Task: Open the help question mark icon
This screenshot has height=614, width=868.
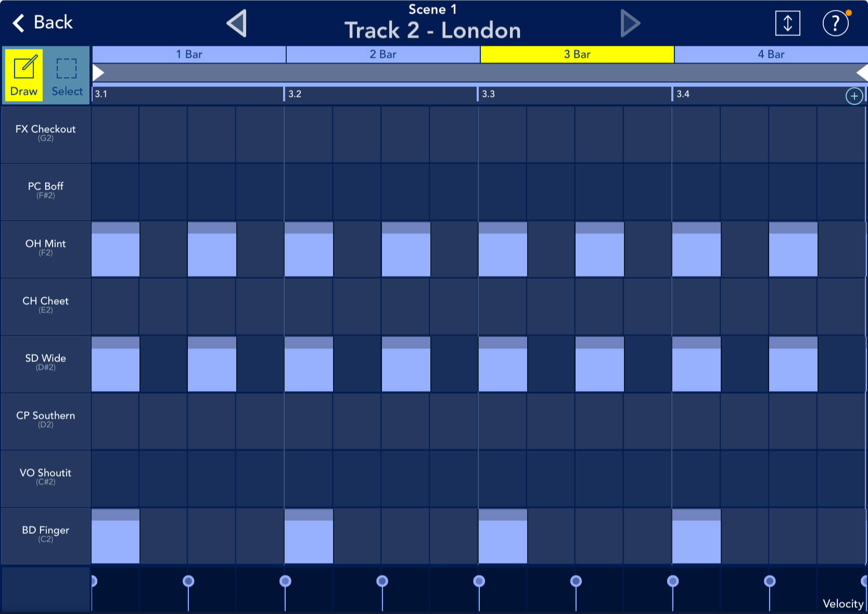Action: click(x=835, y=23)
